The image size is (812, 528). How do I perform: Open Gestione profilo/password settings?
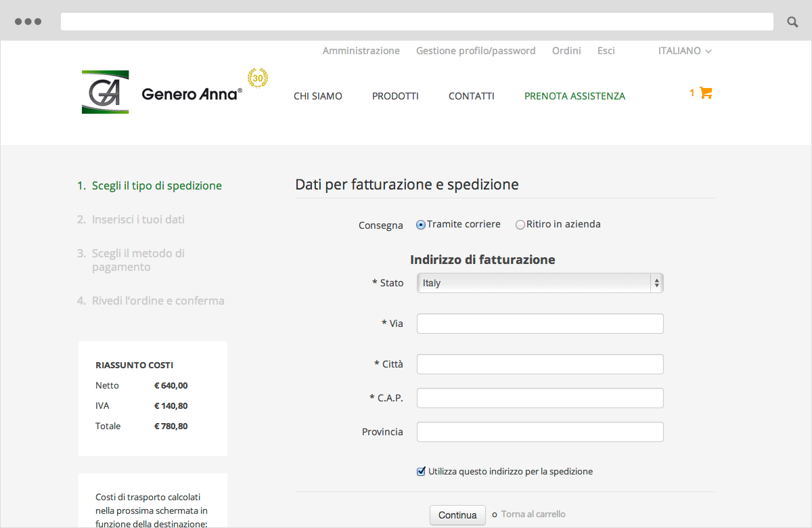[476, 51]
